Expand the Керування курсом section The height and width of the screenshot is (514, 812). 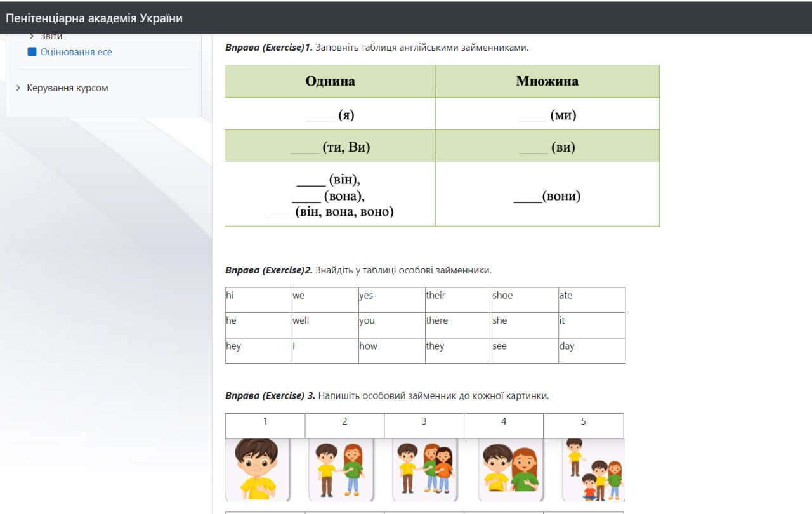[x=67, y=88]
